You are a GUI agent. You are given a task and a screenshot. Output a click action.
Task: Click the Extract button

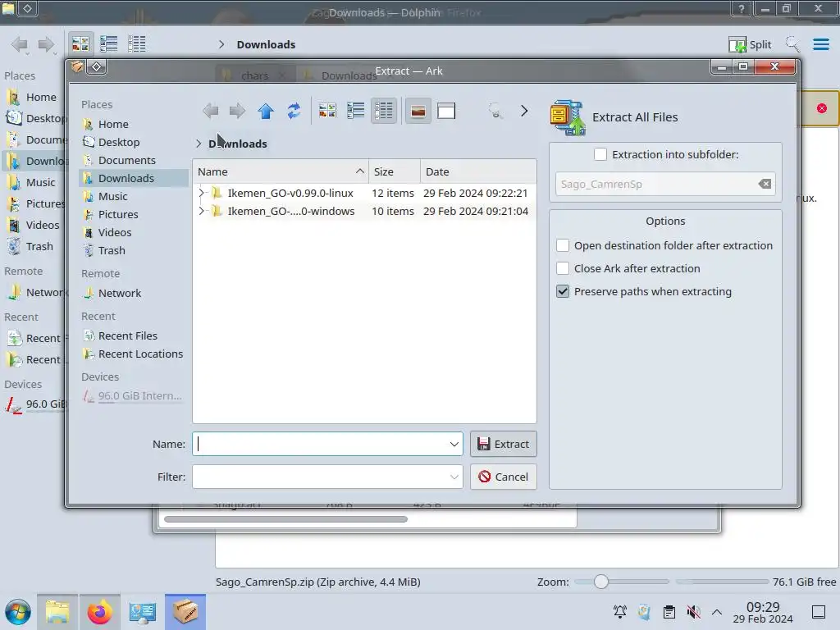pos(503,444)
